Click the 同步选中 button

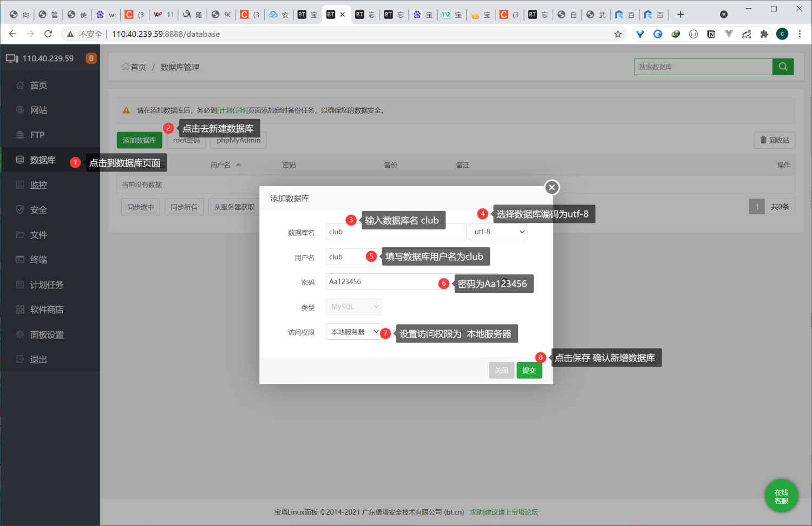(x=141, y=207)
